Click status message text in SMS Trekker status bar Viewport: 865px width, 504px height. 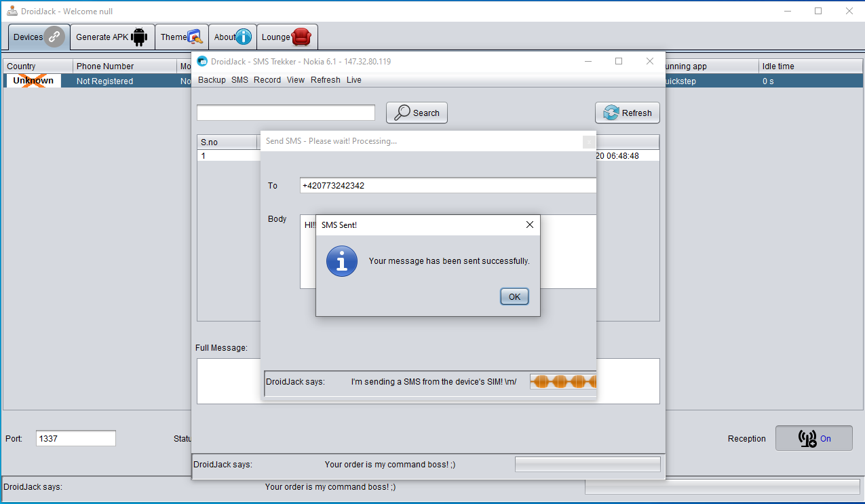[390, 465]
